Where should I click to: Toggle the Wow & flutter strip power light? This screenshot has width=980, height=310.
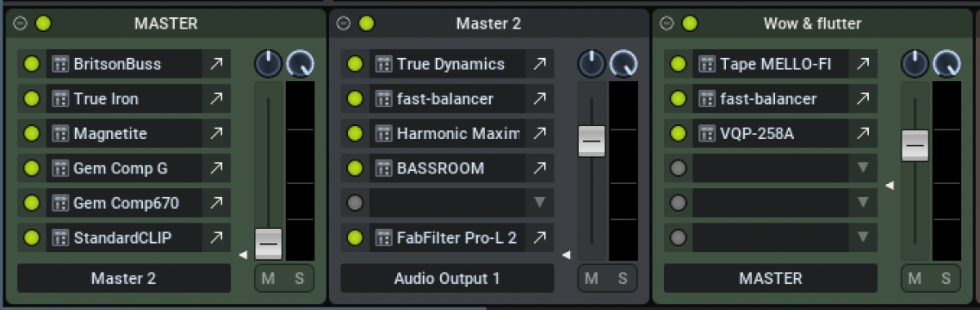690,24
